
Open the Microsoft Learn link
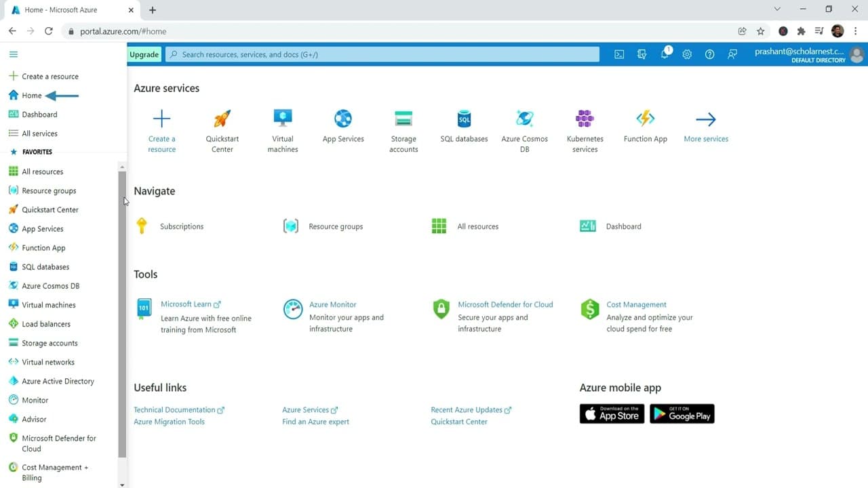click(191, 304)
